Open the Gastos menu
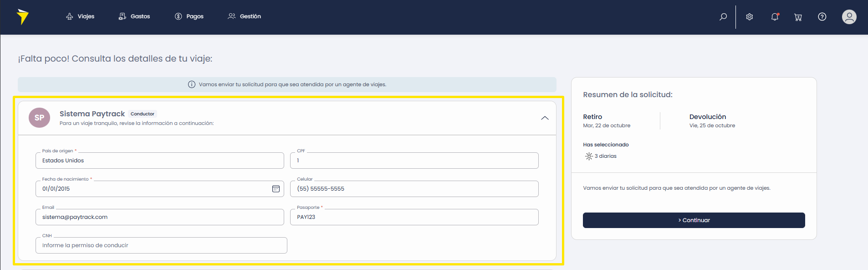868x270 pixels. (x=134, y=16)
